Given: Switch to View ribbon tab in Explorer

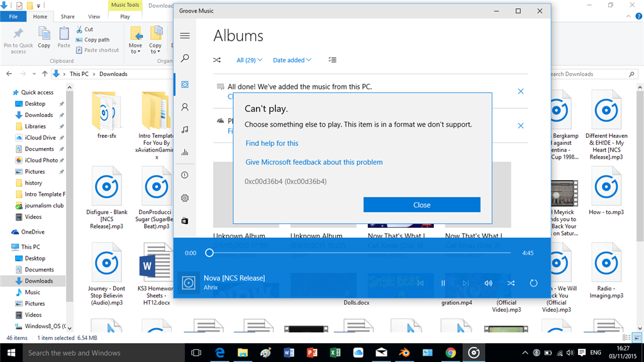Looking at the screenshot, I should coord(94,16).
